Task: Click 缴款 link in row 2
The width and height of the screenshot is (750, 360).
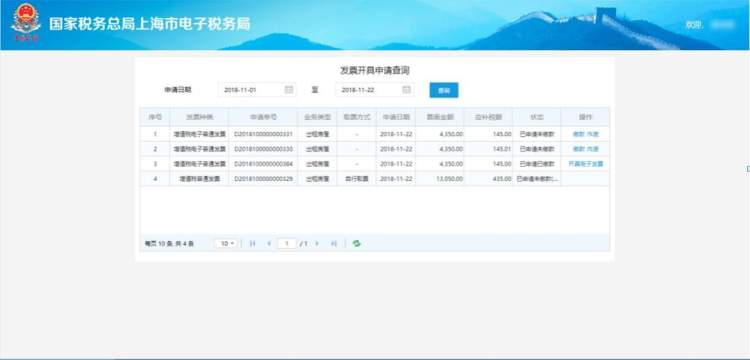Action: (578, 149)
